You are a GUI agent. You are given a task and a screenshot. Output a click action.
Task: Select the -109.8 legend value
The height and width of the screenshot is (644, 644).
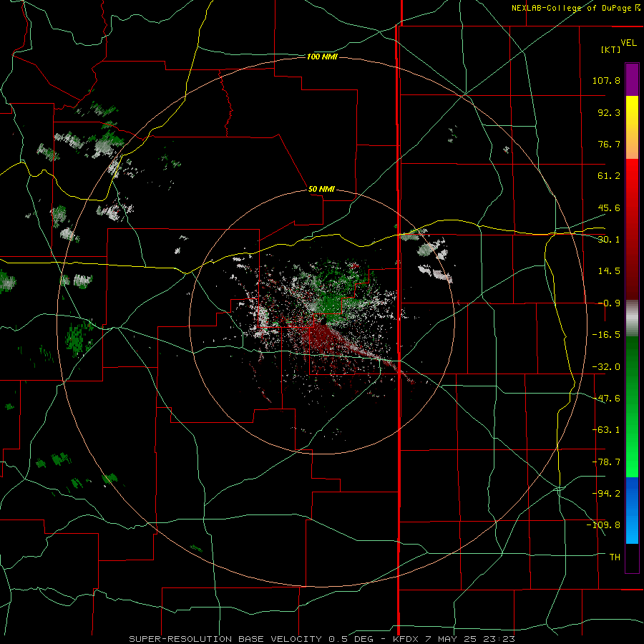coord(603,525)
